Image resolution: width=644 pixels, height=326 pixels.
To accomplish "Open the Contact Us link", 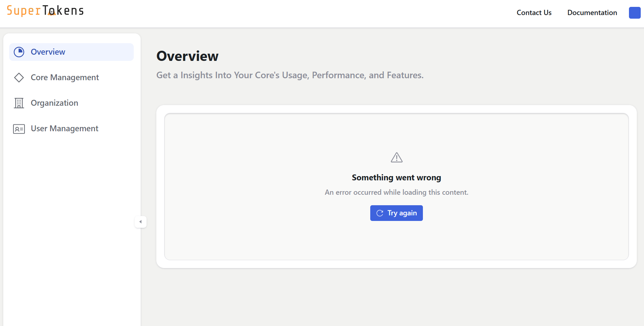I will 534,13.
